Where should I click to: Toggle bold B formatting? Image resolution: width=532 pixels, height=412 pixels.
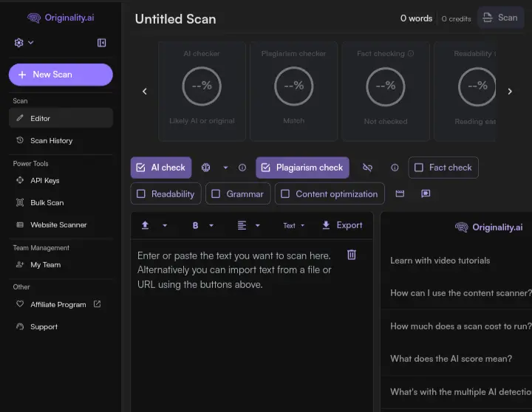[x=195, y=225]
